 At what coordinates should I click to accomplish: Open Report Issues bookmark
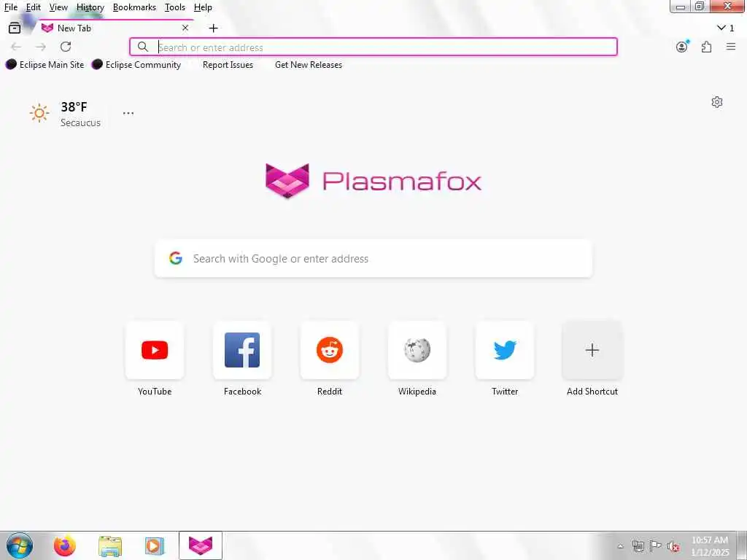(x=228, y=65)
